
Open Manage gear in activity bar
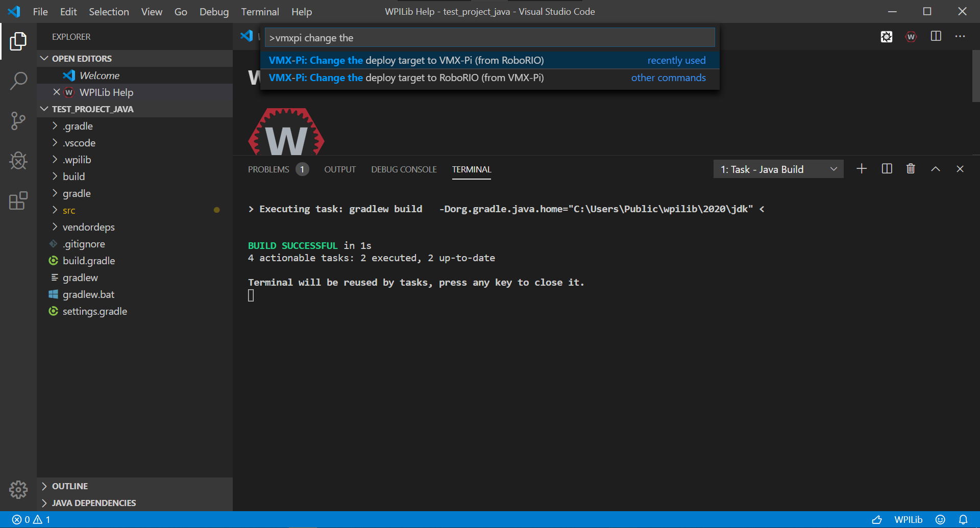(18, 490)
